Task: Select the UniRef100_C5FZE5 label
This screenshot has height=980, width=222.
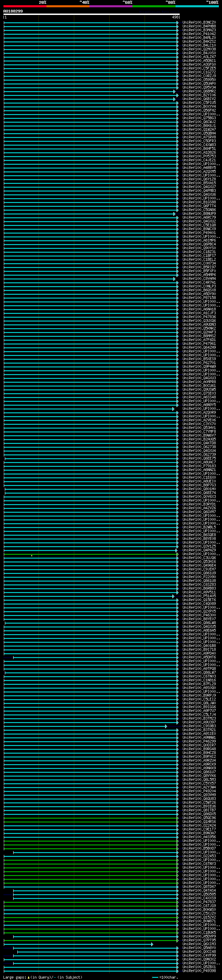Action: coord(199,68)
